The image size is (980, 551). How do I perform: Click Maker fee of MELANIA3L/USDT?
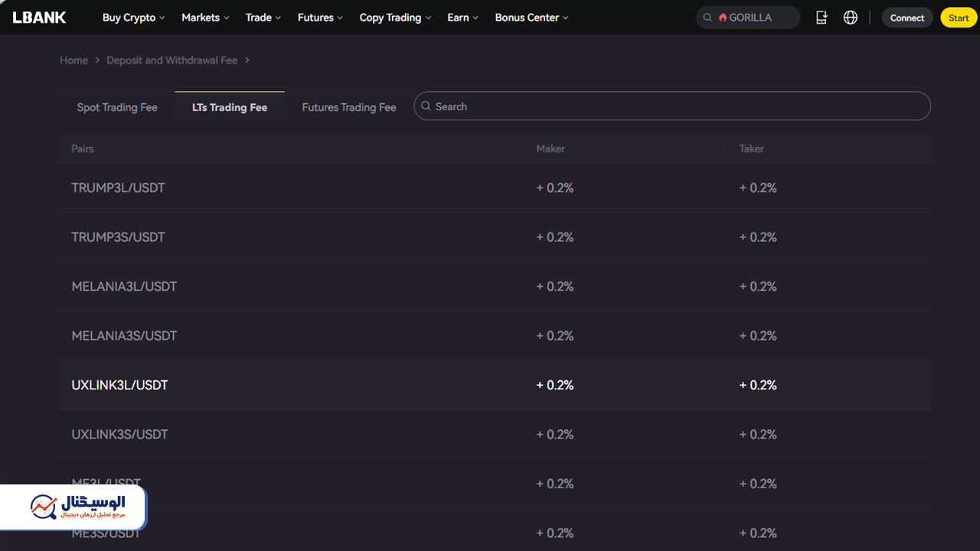(x=555, y=286)
